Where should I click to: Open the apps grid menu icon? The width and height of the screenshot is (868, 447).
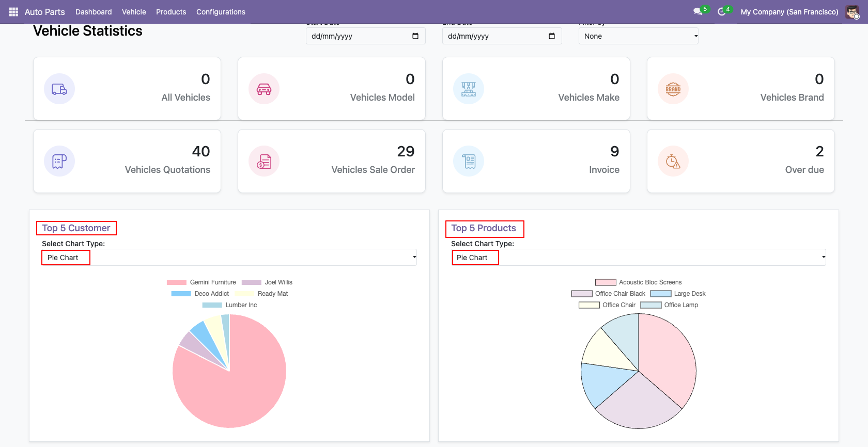pos(13,12)
